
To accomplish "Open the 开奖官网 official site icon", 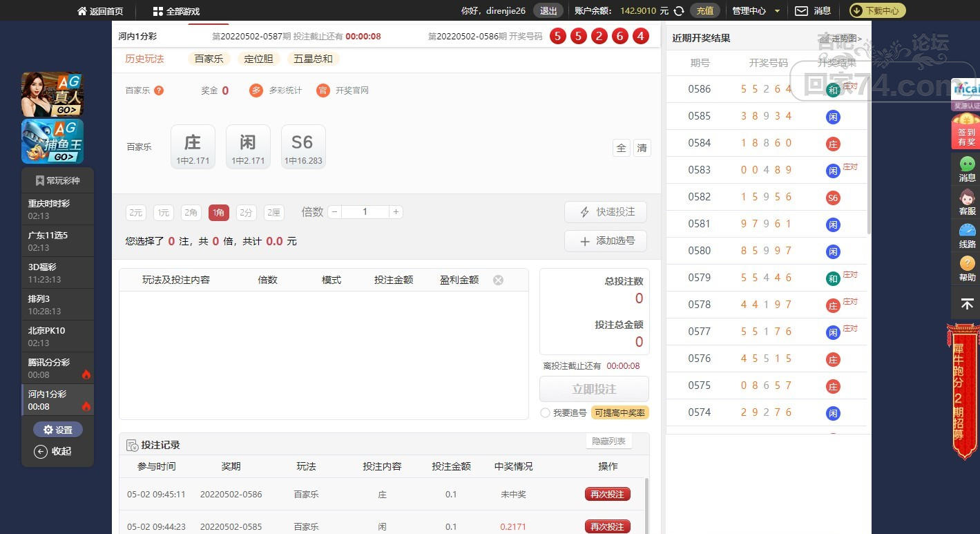I will click(323, 90).
